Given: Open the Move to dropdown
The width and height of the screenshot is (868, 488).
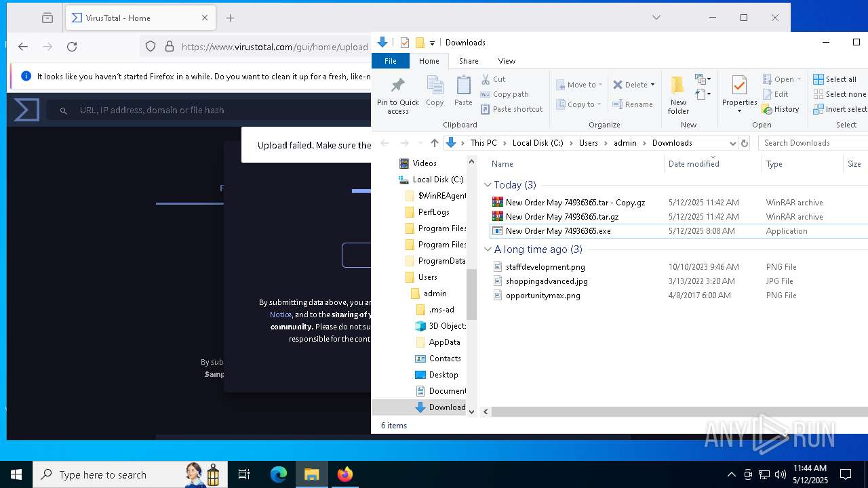Looking at the screenshot, I should point(580,85).
